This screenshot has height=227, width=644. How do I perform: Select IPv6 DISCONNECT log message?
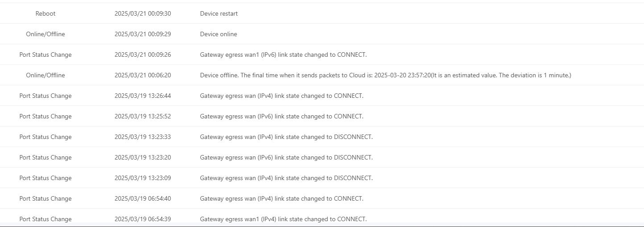click(x=286, y=157)
